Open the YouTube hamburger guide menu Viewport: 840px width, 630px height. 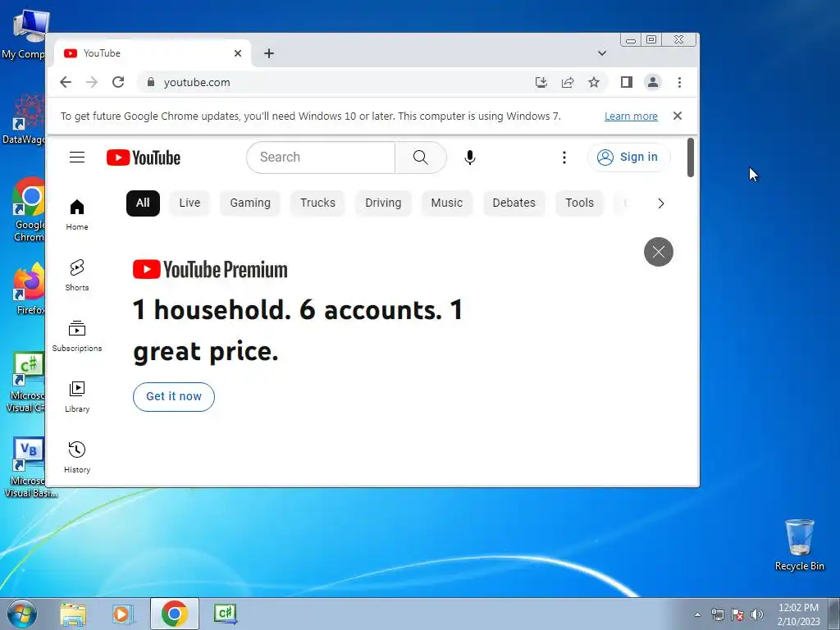(x=77, y=157)
